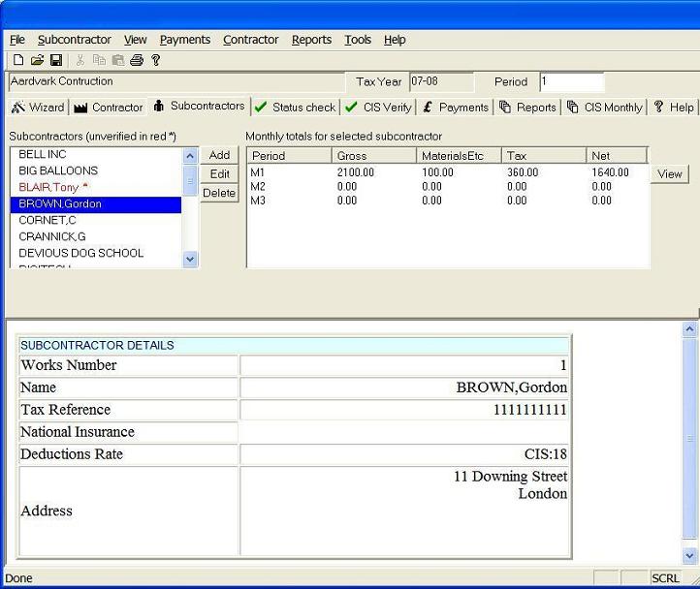This screenshot has width=700, height=589.
Task: Click the MaterialsEtc column header
Action: (459, 156)
